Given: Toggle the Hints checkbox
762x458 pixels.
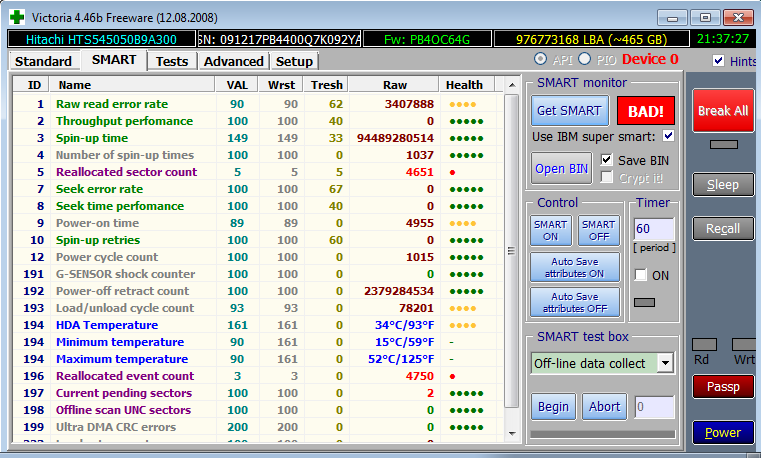Looking at the screenshot, I should (x=719, y=61).
